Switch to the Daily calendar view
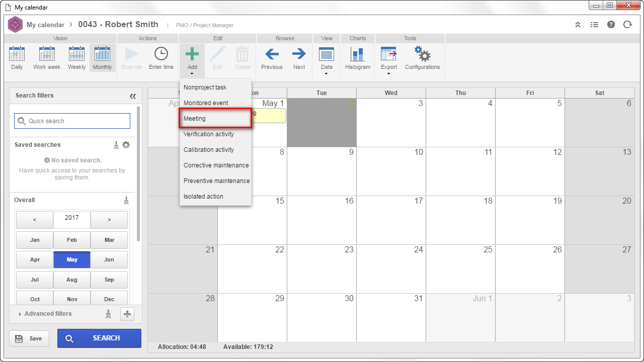644x362 pixels. coord(17,58)
